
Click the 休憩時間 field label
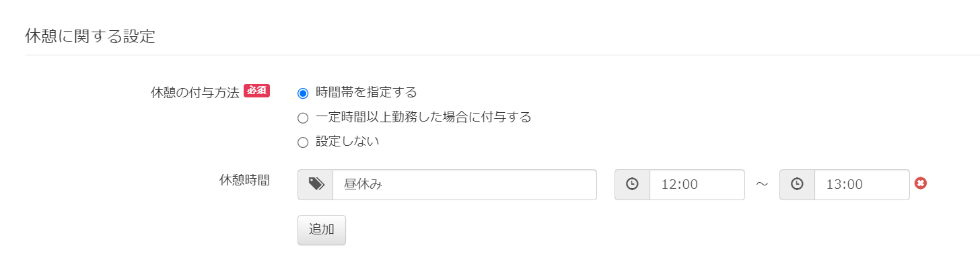[245, 180]
